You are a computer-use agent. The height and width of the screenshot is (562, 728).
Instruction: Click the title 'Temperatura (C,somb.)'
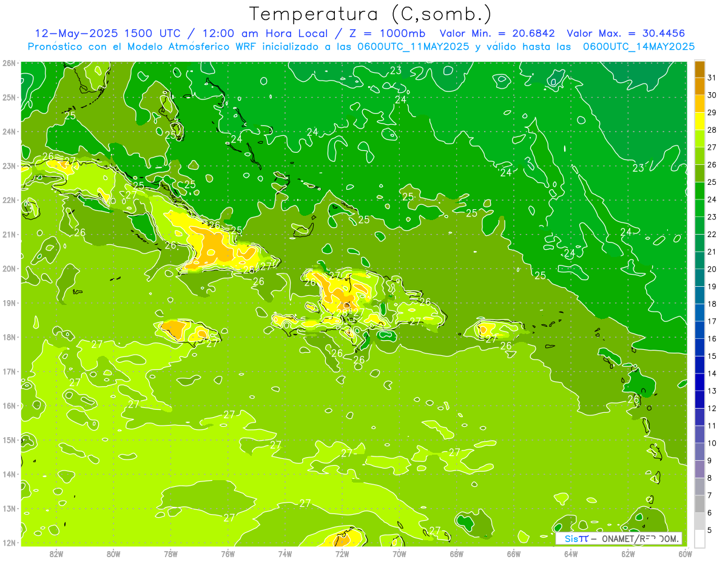[x=371, y=15]
